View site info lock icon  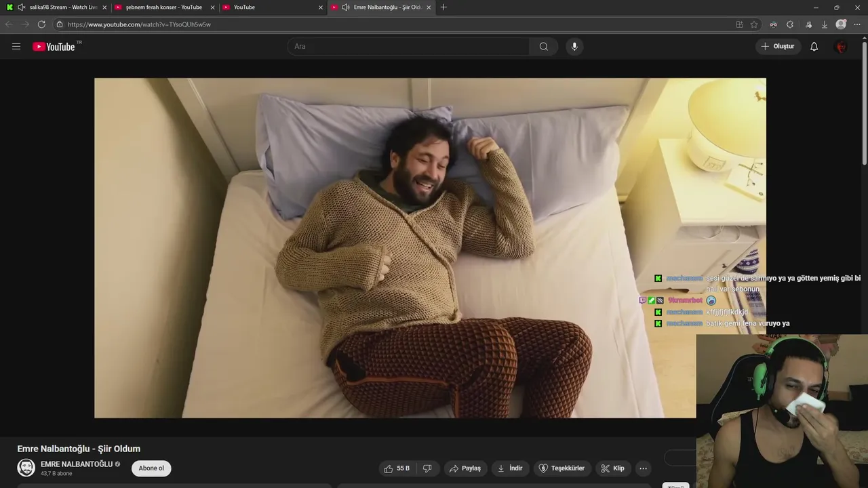click(x=60, y=24)
